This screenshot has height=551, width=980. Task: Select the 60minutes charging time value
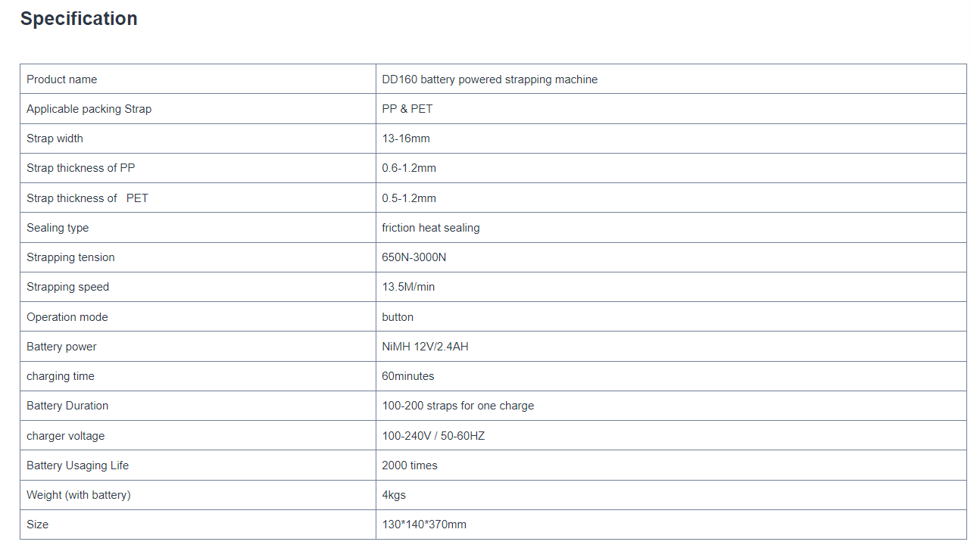(x=408, y=376)
